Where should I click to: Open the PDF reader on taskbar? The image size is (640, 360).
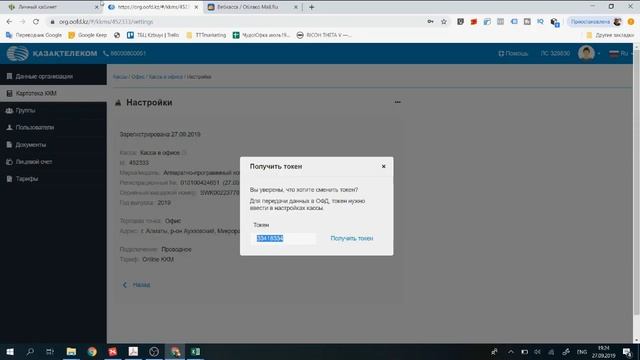click(133, 351)
